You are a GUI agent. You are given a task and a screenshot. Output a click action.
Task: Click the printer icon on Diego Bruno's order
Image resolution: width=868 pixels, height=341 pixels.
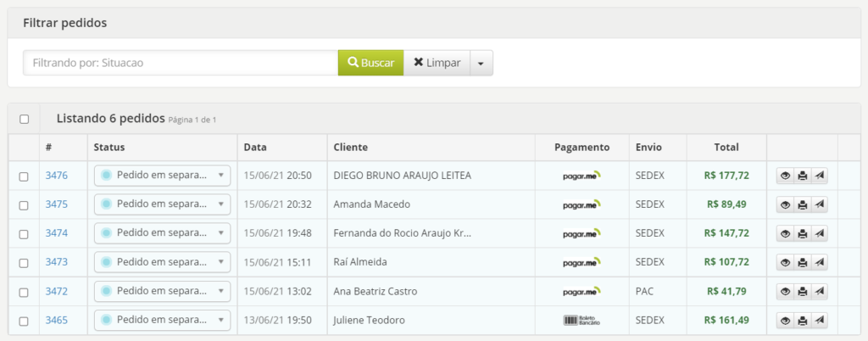click(802, 176)
